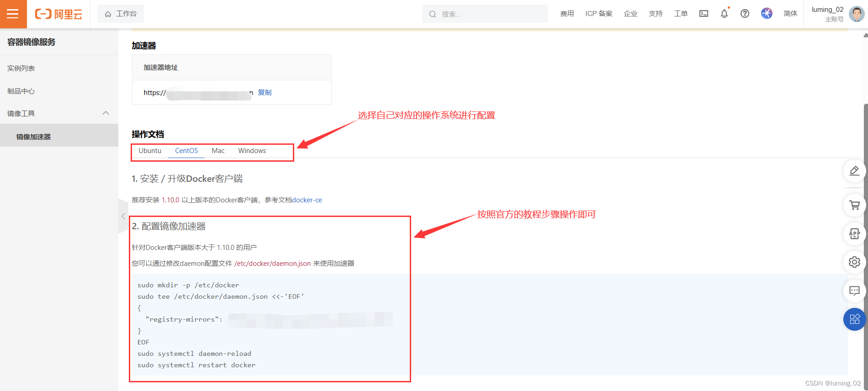Switch to the CentOS tab
Screen dimensions: 868x391
tap(186, 151)
